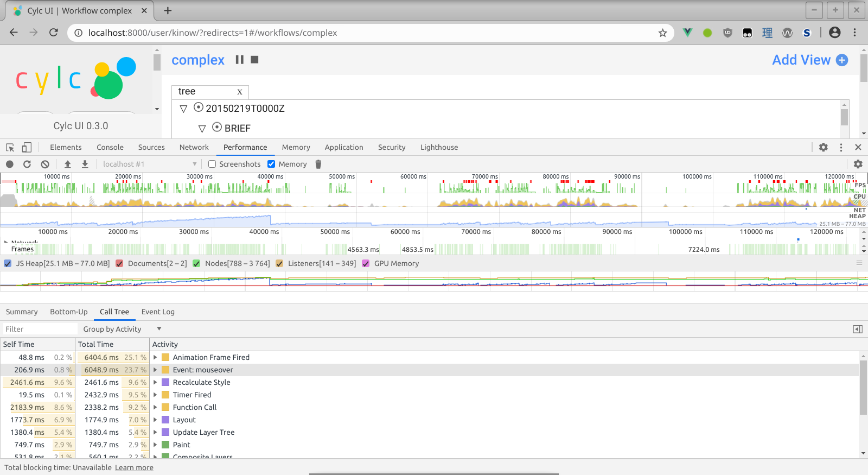
Task: Open the inspect element picker tool
Action: [x=10, y=147]
